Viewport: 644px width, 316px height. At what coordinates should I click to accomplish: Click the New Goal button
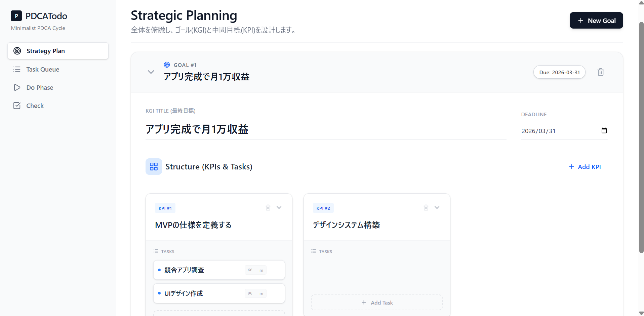pyautogui.click(x=596, y=20)
